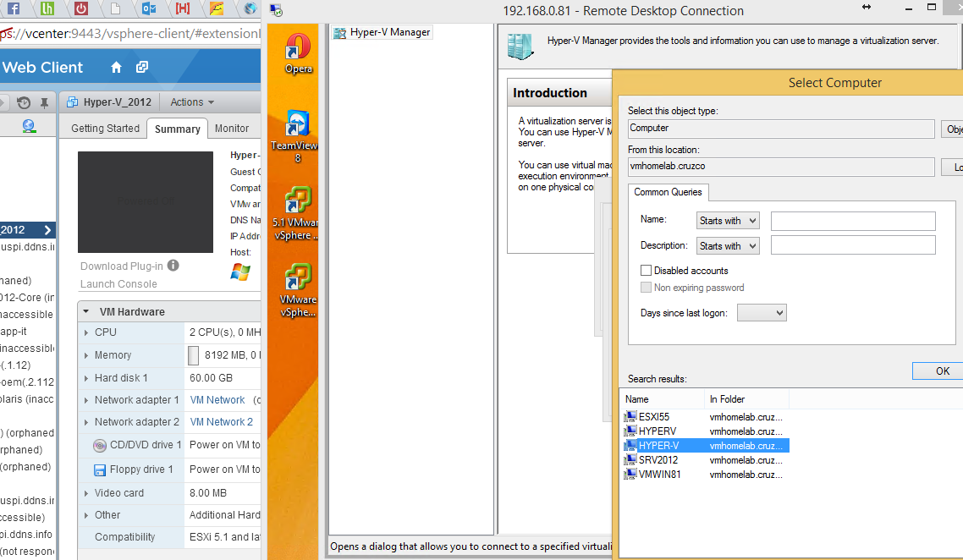Select the Summary tab
963x560 pixels.
[x=178, y=129]
